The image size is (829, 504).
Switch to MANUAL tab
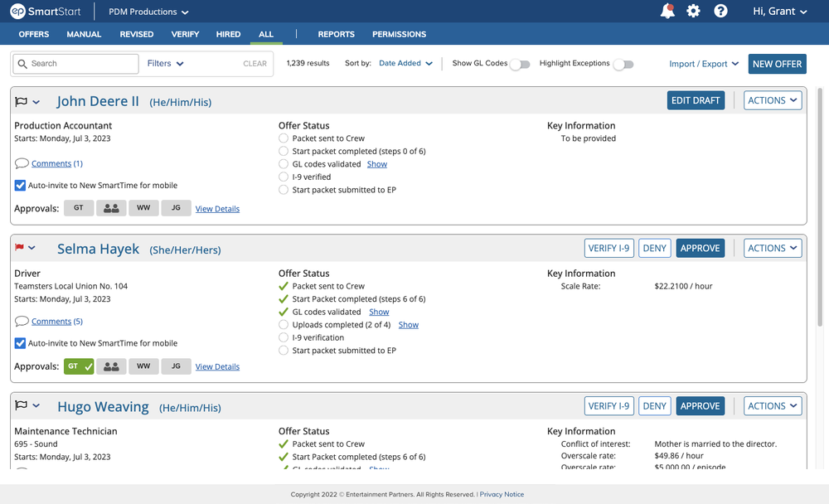click(x=84, y=34)
